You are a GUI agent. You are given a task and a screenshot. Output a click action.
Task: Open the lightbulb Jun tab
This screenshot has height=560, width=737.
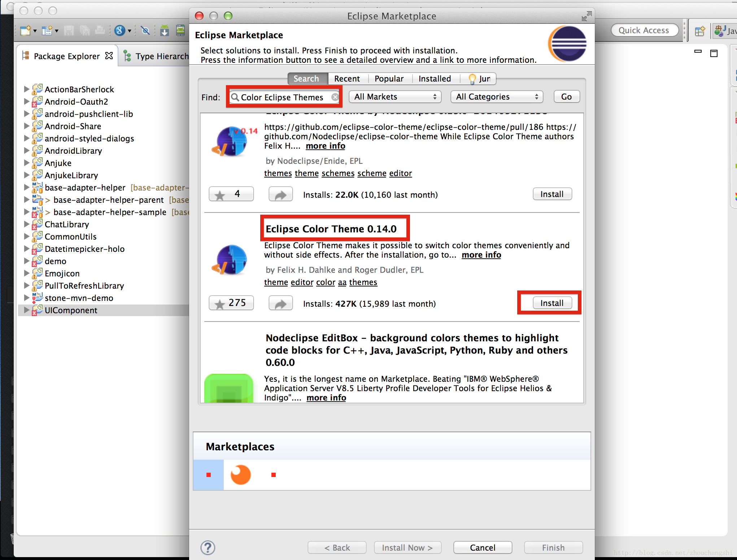[x=479, y=79]
